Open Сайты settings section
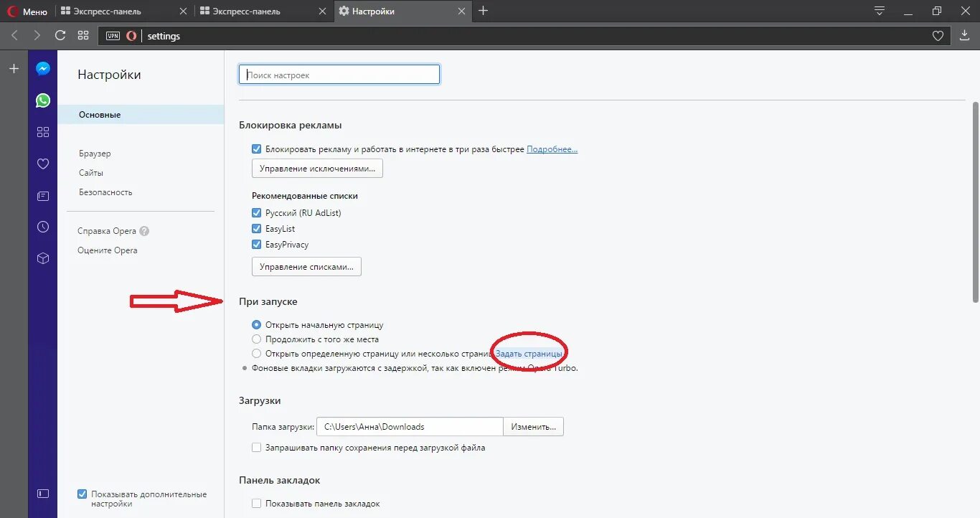The image size is (980, 518). pyautogui.click(x=91, y=173)
